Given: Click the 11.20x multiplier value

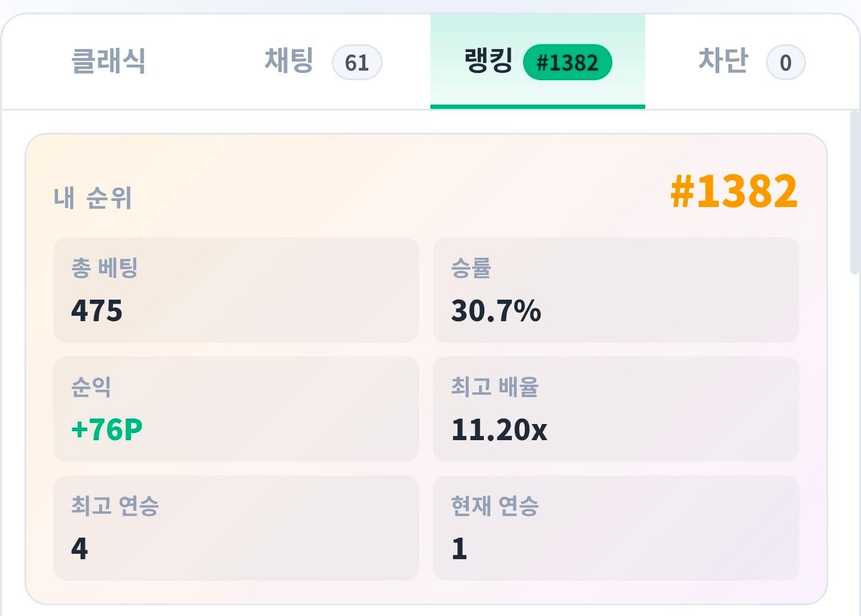Looking at the screenshot, I should coord(499,429).
